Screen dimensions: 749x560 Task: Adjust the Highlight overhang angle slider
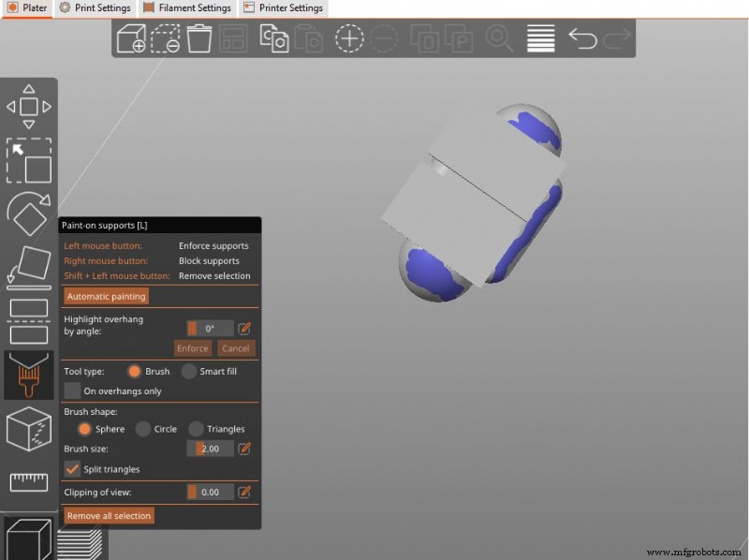pyautogui.click(x=210, y=329)
